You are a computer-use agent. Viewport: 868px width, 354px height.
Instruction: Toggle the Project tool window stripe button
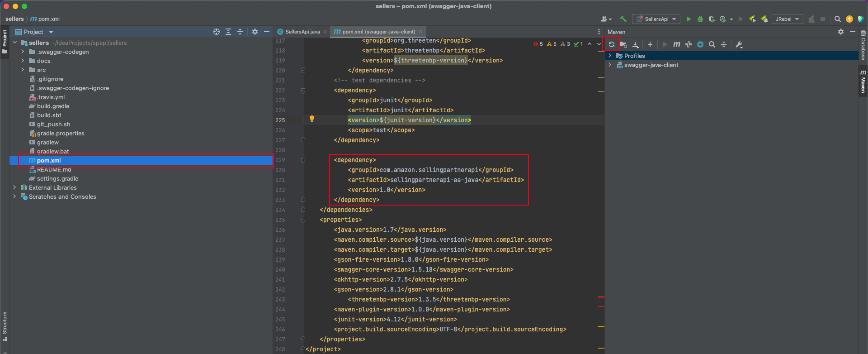pos(5,41)
